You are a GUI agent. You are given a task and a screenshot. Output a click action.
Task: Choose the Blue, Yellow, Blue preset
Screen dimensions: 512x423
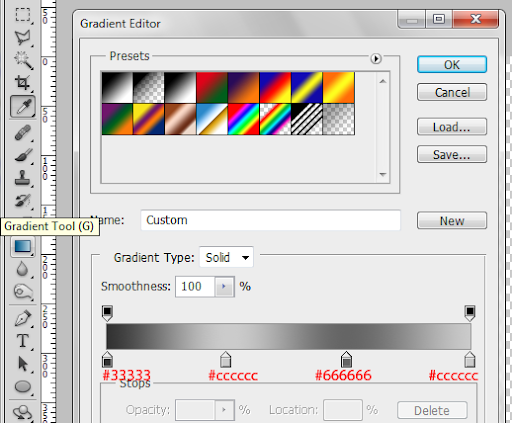click(x=307, y=88)
